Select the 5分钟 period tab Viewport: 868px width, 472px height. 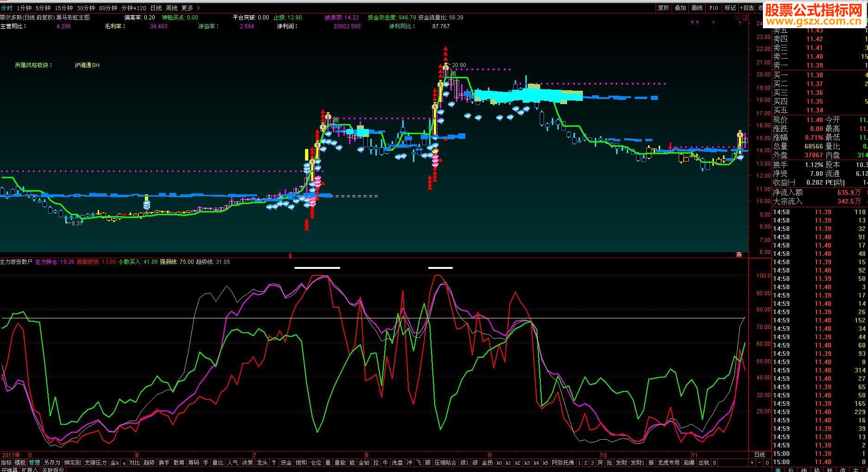43,8
